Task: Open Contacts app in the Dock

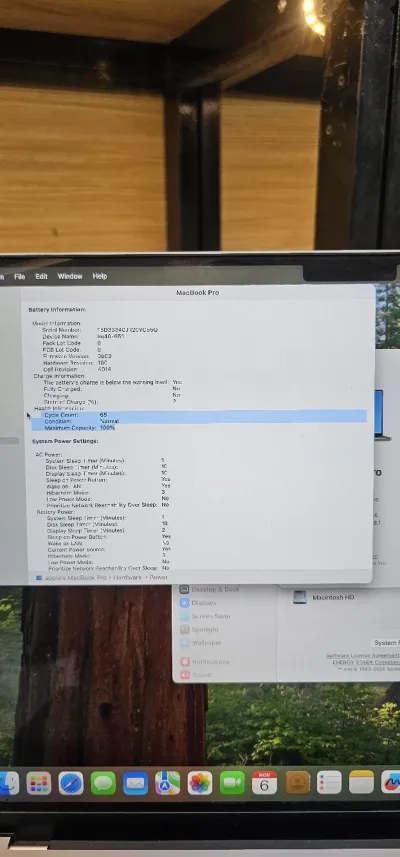Action: [x=298, y=783]
